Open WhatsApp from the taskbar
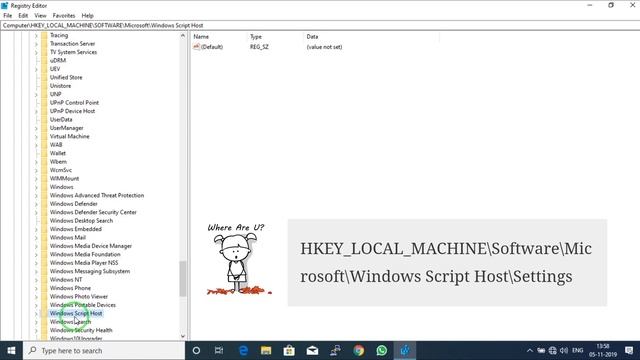This screenshot has width=640, height=360. click(x=382, y=351)
